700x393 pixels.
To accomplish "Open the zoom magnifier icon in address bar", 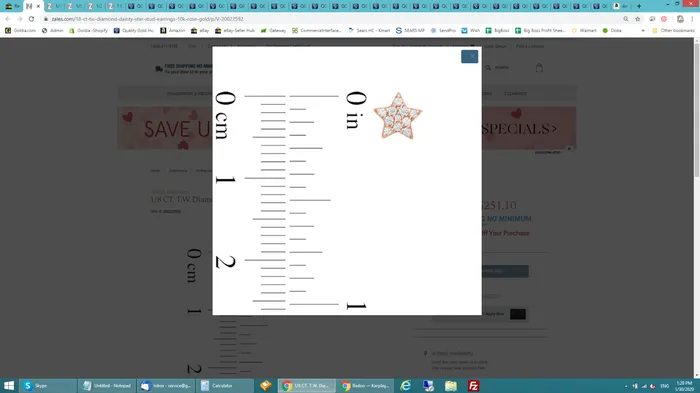I will [x=626, y=19].
